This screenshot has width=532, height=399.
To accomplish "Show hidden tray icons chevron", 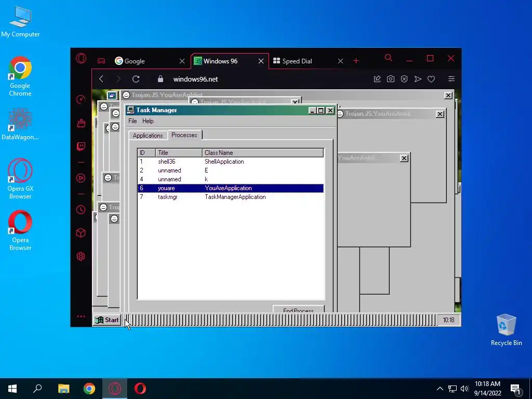I will point(440,389).
